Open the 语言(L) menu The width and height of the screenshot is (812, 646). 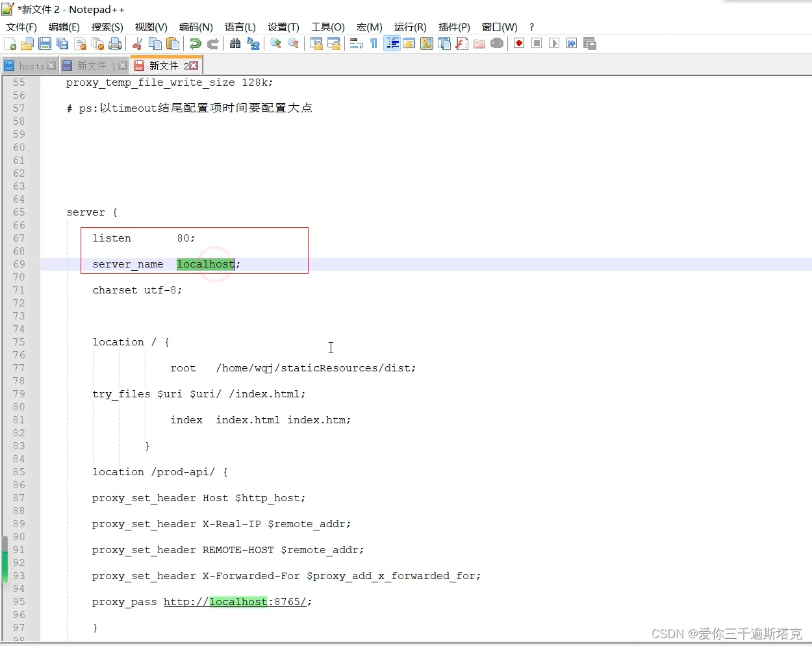(240, 27)
